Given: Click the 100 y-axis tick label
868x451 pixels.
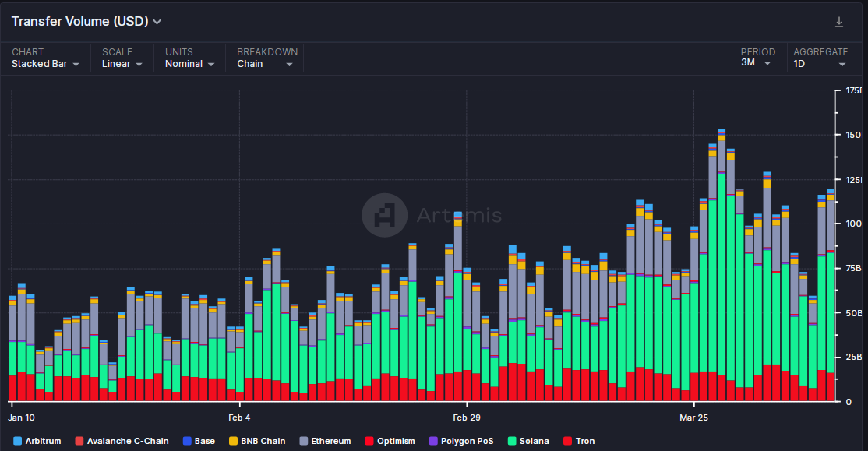Looking at the screenshot, I should (x=853, y=224).
